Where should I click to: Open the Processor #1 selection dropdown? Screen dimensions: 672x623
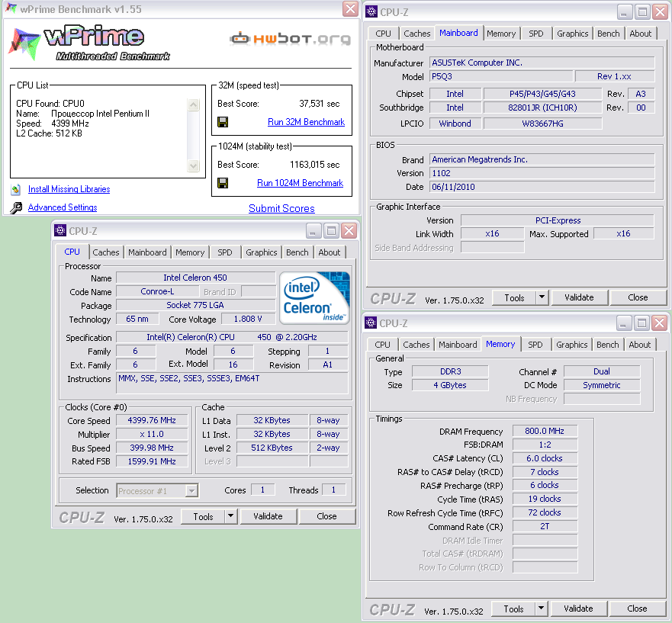192,490
